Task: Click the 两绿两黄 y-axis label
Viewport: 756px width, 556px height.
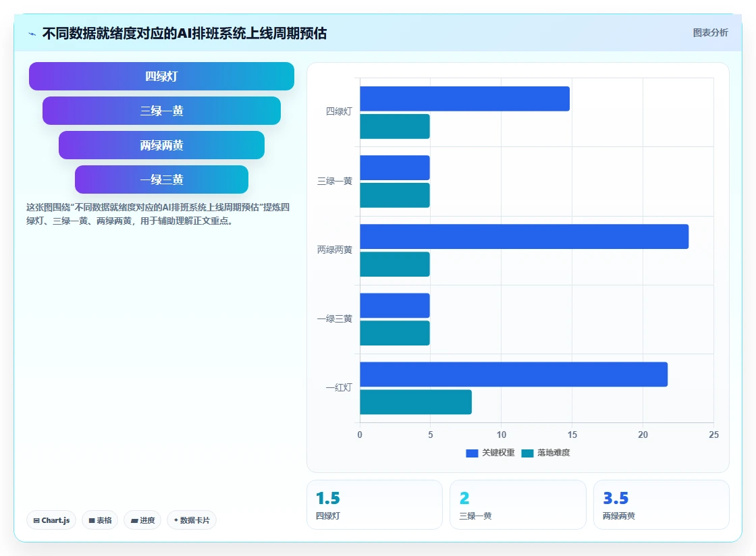Action: pyautogui.click(x=335, y=250)
